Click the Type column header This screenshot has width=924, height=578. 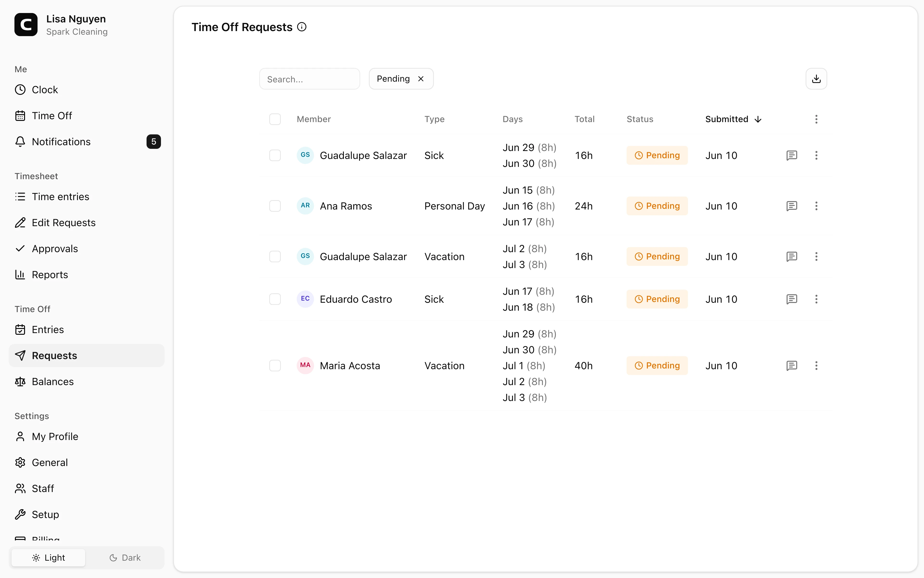pos(434,119)
